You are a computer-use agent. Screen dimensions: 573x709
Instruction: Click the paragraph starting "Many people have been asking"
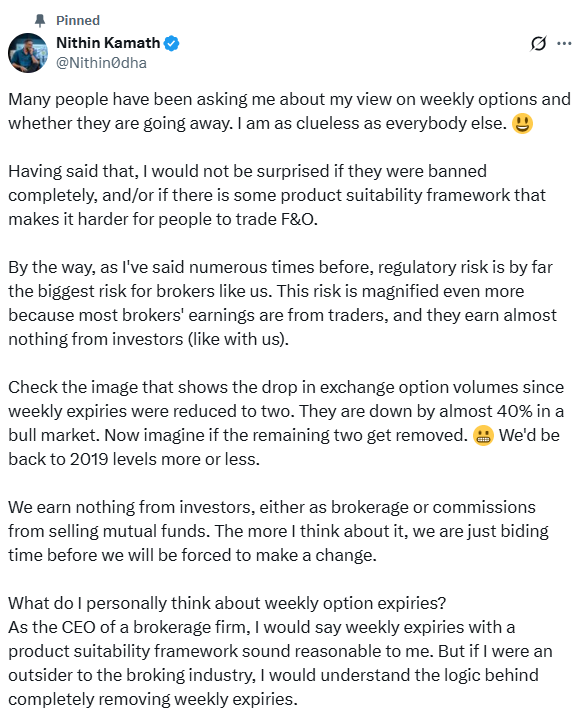[289, 111]
